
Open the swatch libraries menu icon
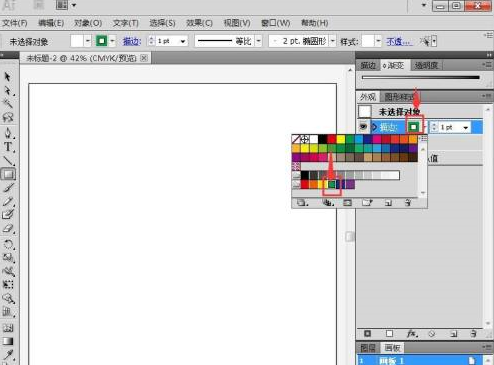coord(302,203)
